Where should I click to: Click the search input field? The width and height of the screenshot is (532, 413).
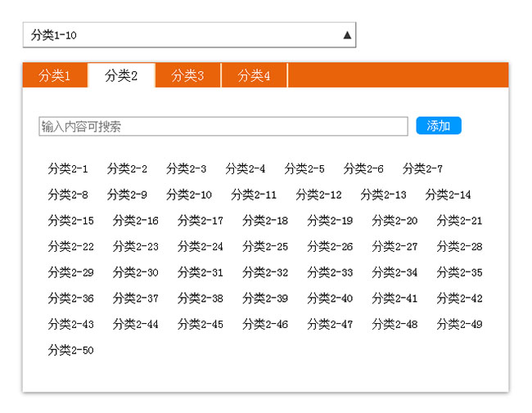tap(223, 127)
